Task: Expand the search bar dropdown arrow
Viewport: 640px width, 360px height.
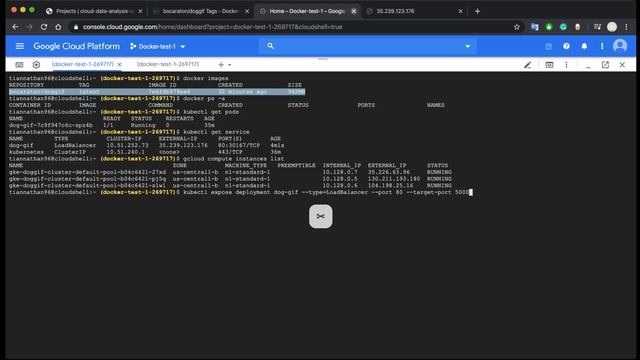Action: (468, 46)
